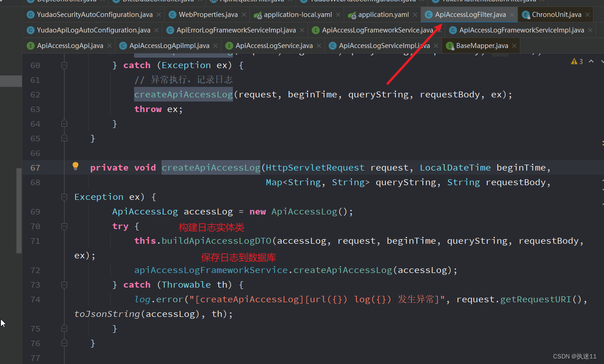Click the getRequestURI method call on line 74
Viewport: 604px width, 364px height.
[x=536, y=300]
